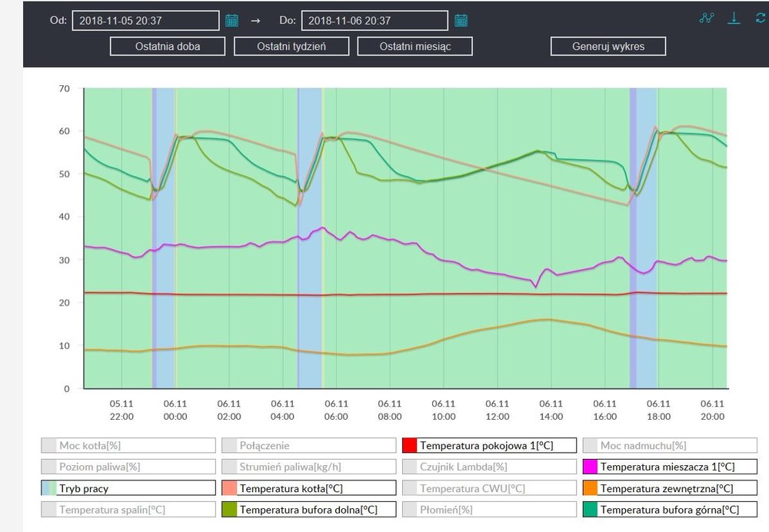Image resolution: width=769 pixels, height=532 pixels.
Task: Open the end date calendar picker
Action: pos(461,21)
